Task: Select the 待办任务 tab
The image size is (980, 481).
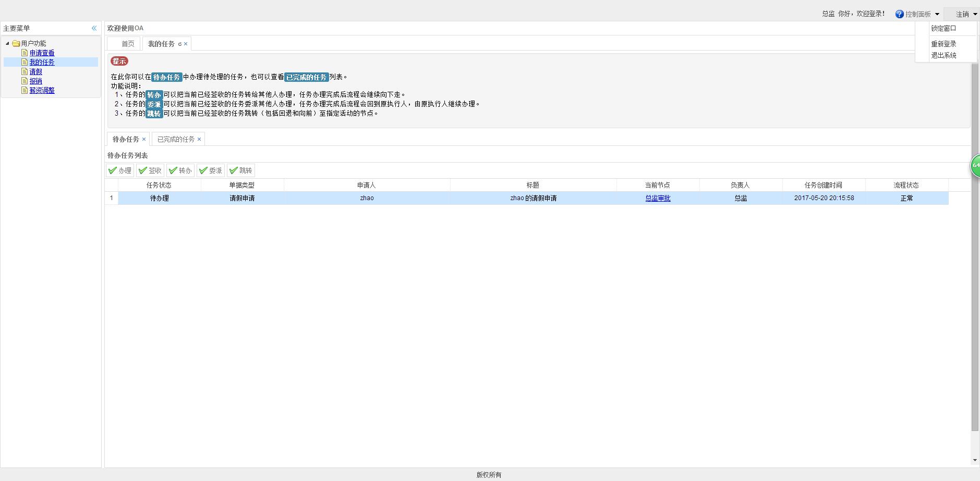Action: (x=126, y=139)
